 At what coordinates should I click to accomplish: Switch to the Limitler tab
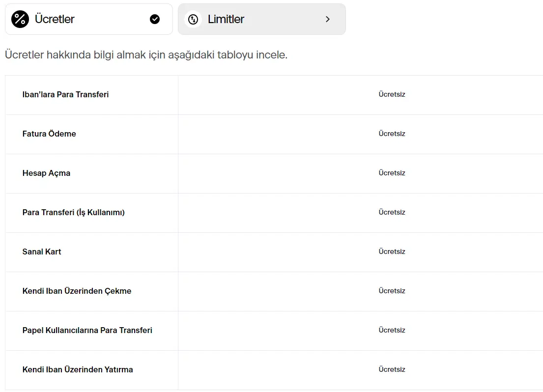tap(226, 19)
